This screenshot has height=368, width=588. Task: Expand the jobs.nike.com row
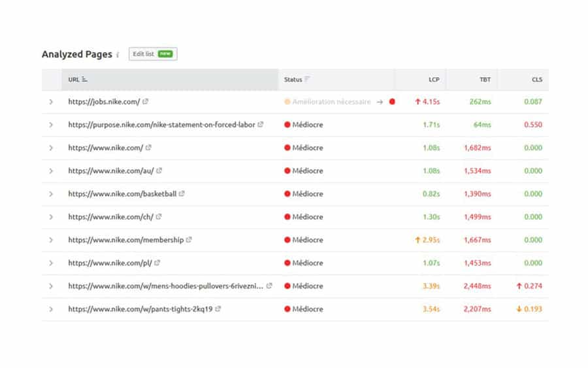point(51,102)
